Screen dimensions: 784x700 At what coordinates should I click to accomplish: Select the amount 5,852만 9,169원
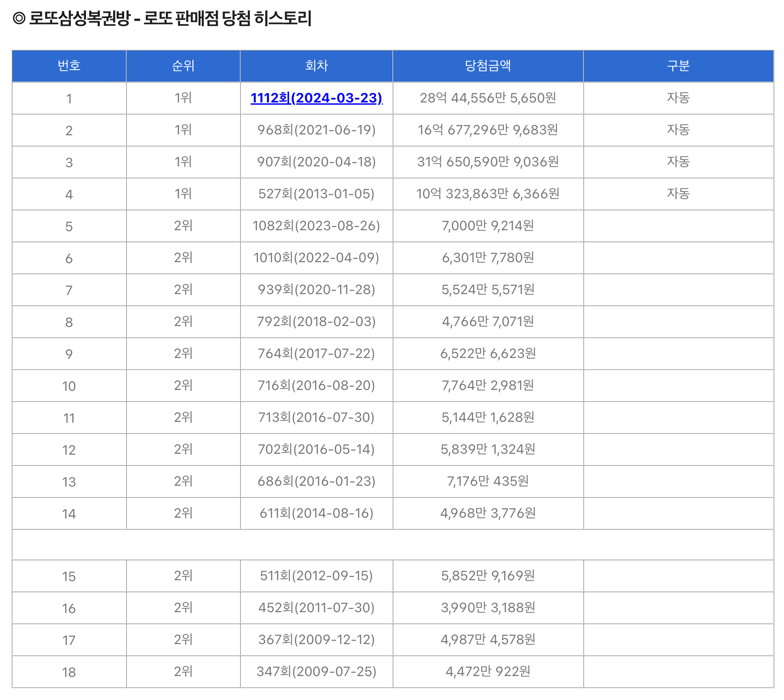pos(488,576)
